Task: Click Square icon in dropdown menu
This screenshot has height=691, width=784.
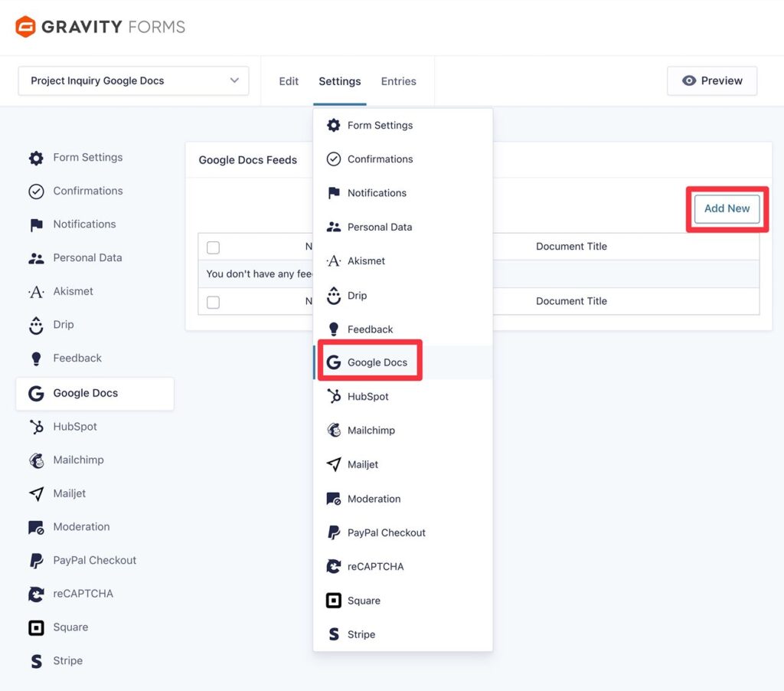Action: point(334,601)
